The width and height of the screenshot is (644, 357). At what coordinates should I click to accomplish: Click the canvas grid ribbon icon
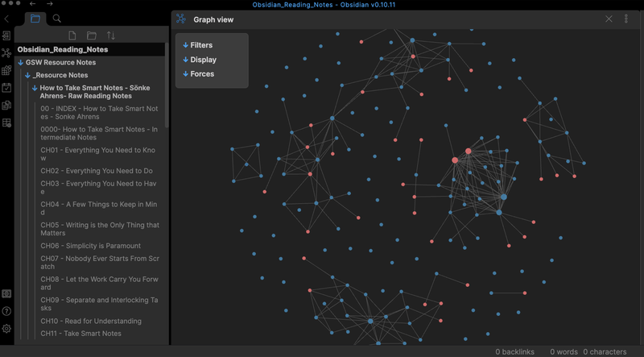pyautogui.click(x=6, y=70)
